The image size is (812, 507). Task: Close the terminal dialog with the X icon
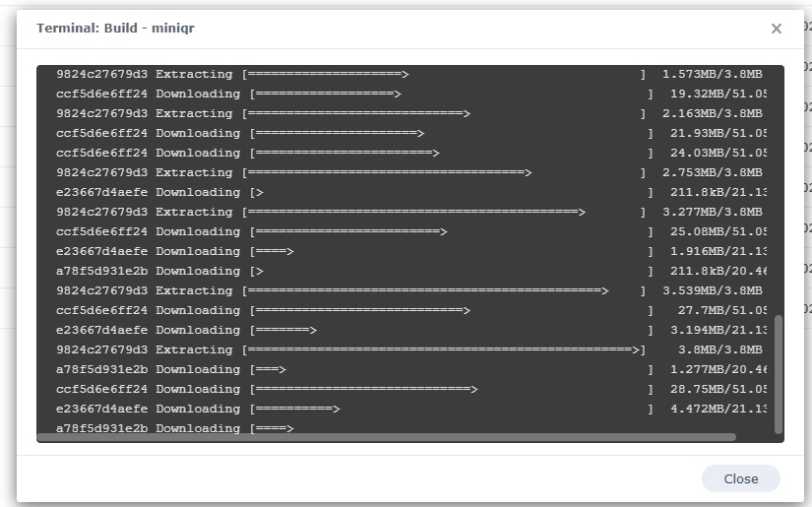776,29
